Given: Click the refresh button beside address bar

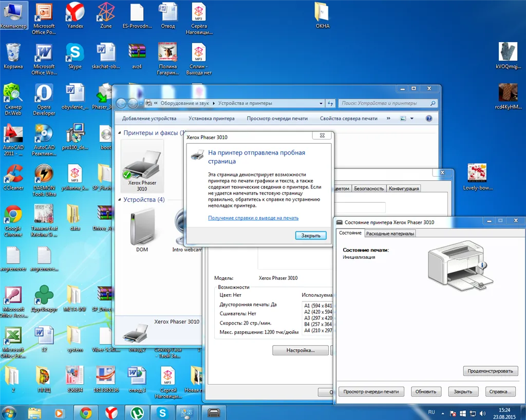Looking at the screenshot, I should tap(330, 103).
